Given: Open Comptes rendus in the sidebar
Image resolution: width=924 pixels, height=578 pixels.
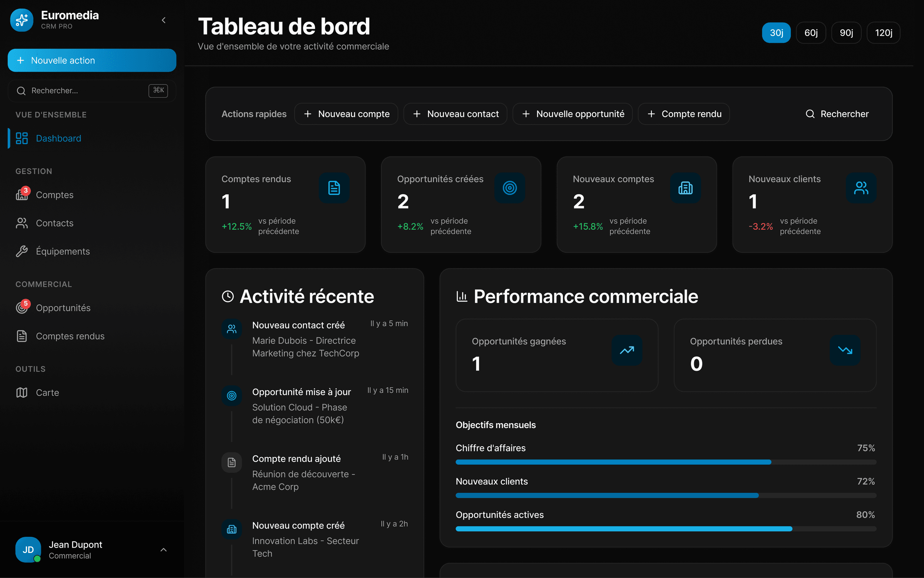Looking at the screenshot, I should [92, 336].
